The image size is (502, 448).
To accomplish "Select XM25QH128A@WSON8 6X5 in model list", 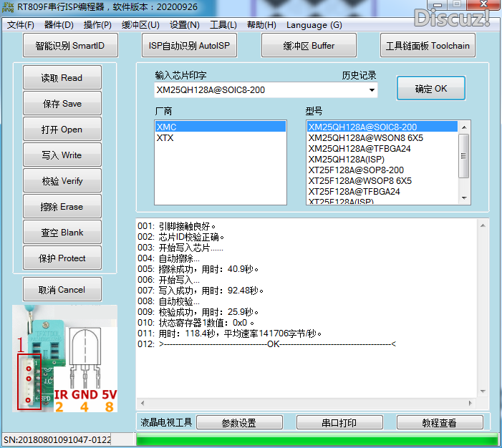I will coord(365,138).
